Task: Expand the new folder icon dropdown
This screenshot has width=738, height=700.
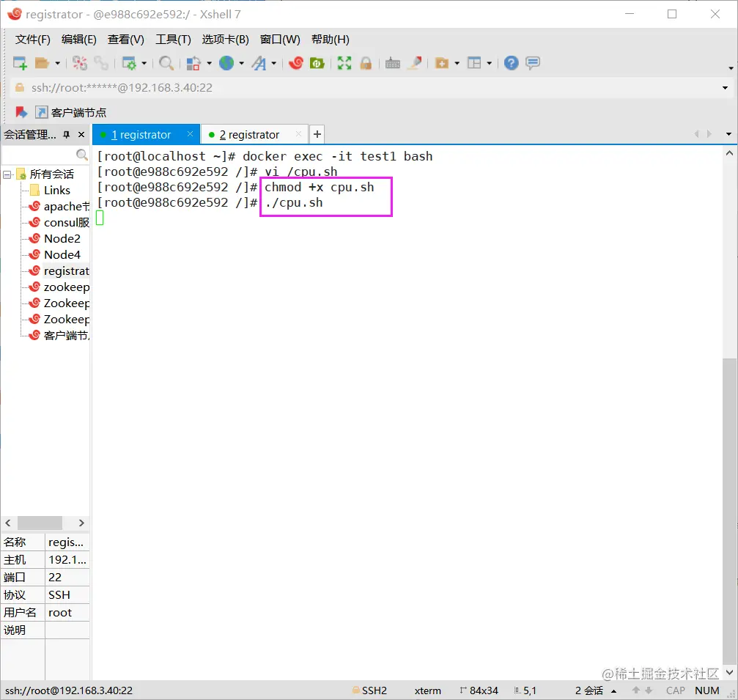Action: pyautogui.click(x=457, y=63)
